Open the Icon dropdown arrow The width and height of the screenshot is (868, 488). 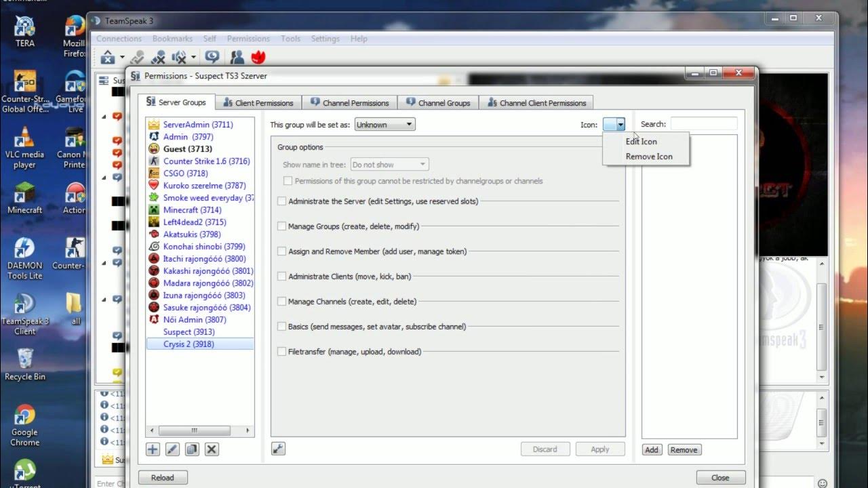[x=620, y=125]
